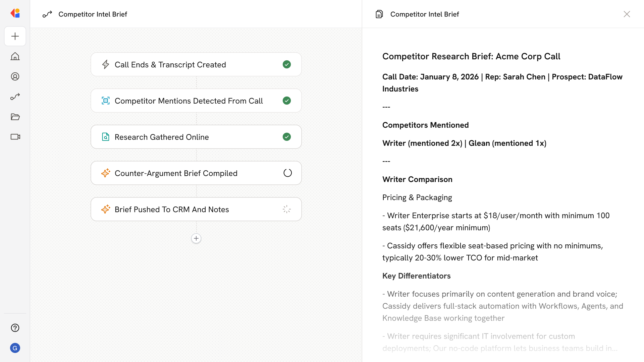
Task: Click the workflow icon beside the canvas title
Action: 47,14
